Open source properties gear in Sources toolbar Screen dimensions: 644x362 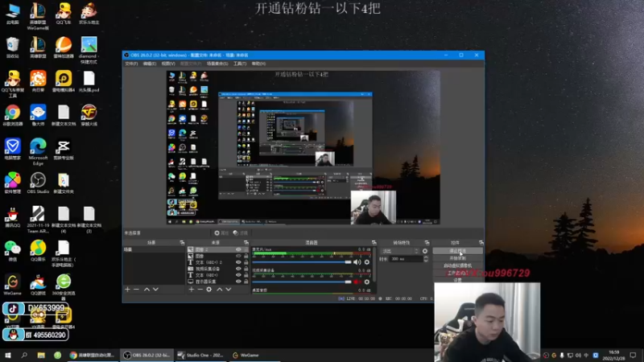[209, 290]
